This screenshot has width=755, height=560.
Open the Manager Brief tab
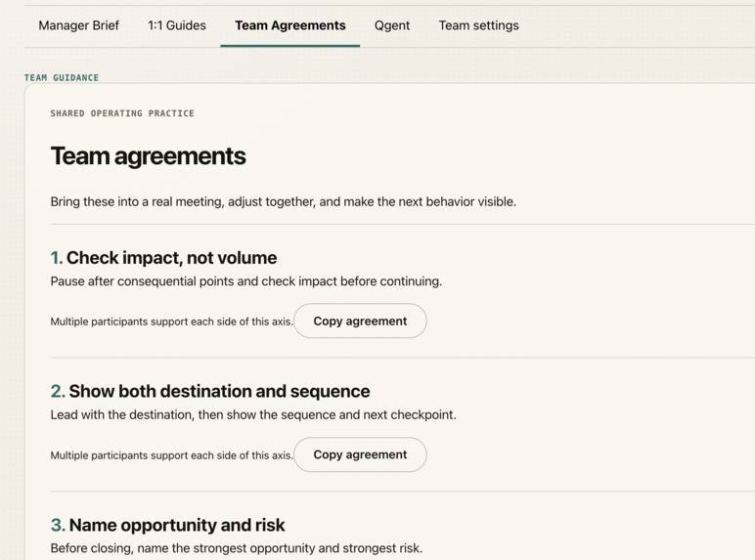[x=78, y=25]
